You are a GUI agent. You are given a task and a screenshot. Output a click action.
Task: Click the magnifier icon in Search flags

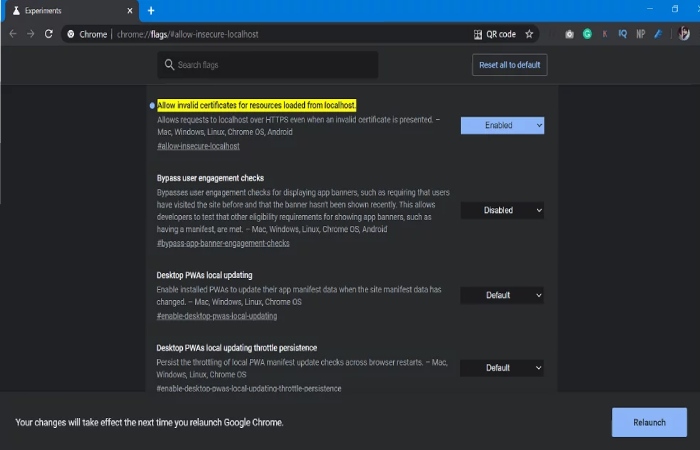tap(169, 65)
